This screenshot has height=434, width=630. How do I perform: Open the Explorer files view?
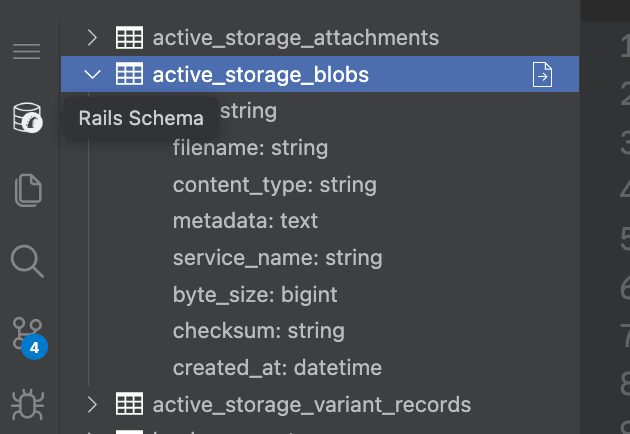pyautogui.click(x=28, y=190)
